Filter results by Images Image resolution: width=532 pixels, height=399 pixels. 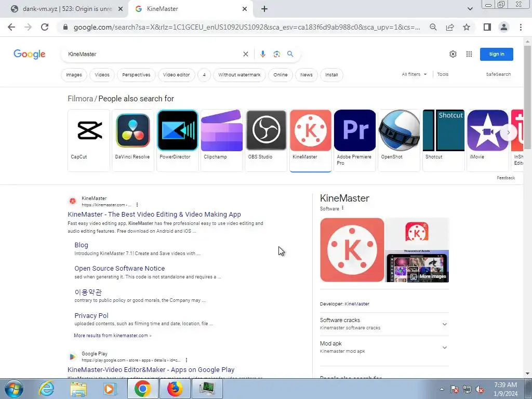(74, 75)
